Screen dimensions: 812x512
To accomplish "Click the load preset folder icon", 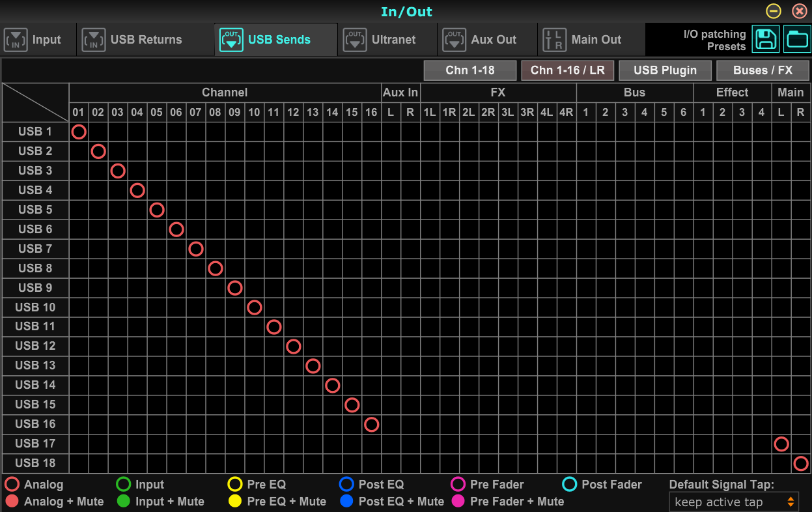I will click(x=797, y=39).
